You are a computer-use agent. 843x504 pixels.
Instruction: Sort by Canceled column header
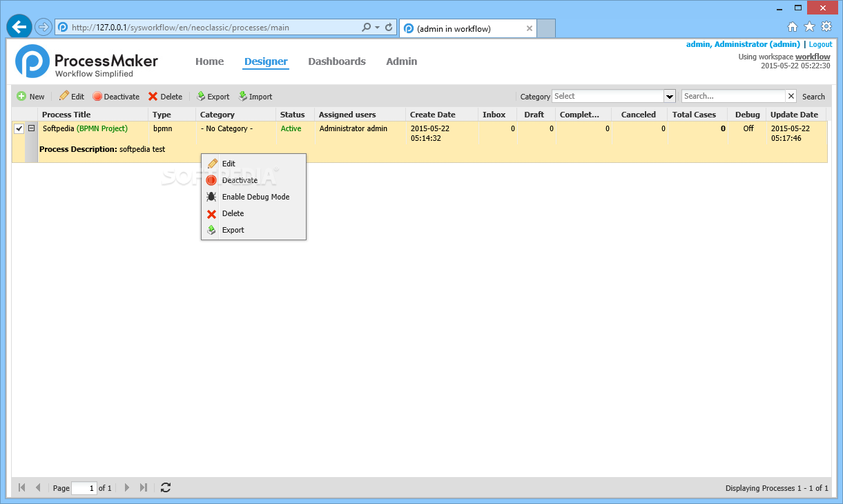pyautogui.click(x=639, y=115)
